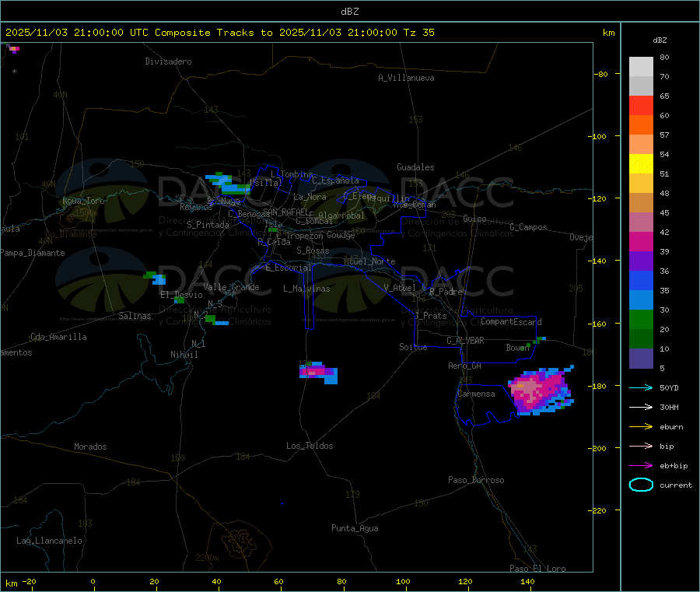
Task: Click the Nihuil map label
Action: pos(184,355)
